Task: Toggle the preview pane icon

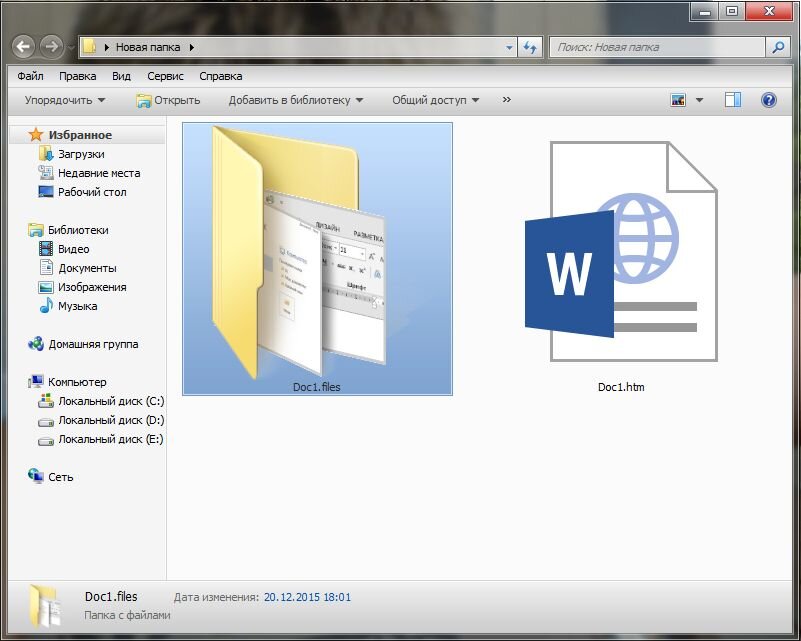Action: click(733, 100)
